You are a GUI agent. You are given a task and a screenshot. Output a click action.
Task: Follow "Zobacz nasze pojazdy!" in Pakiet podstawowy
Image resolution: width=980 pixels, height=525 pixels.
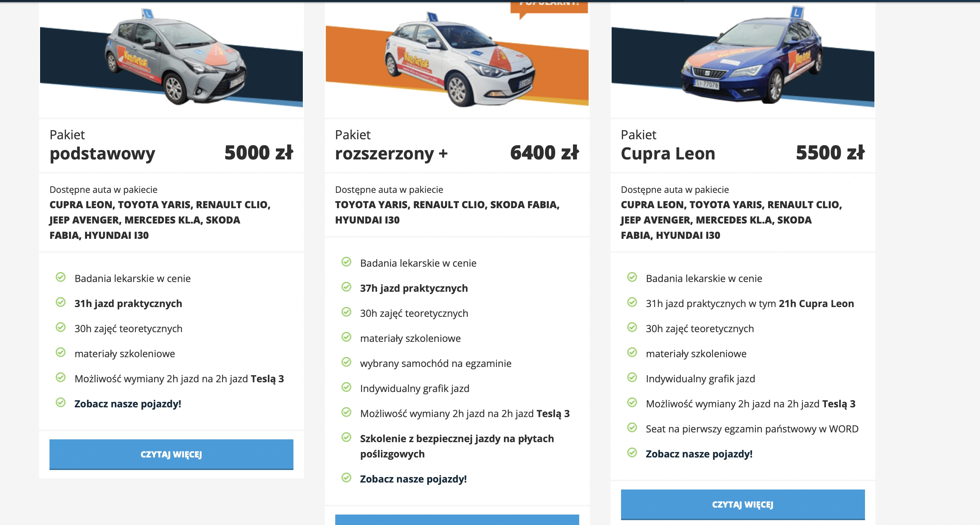pos(128,404)
